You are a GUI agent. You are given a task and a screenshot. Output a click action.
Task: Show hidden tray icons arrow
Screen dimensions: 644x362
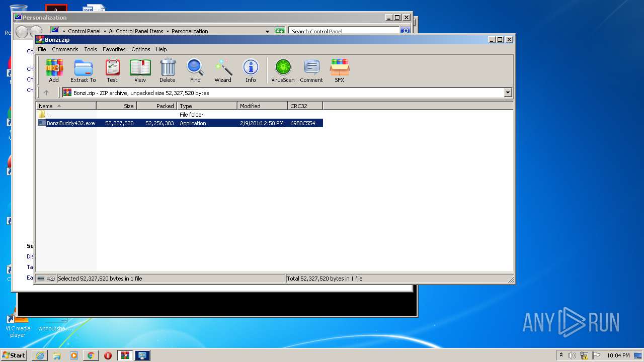[x=561, y=355]
